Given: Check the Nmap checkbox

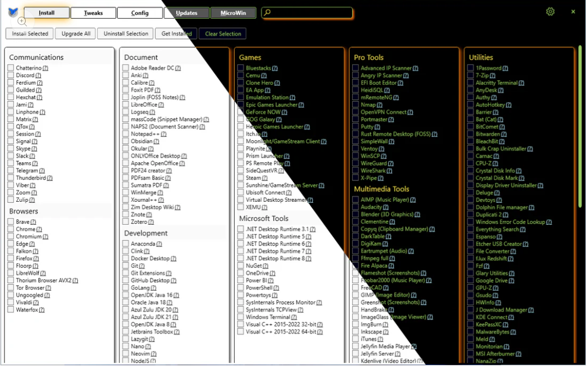Looking at the screenshot, I should point(356,104).
